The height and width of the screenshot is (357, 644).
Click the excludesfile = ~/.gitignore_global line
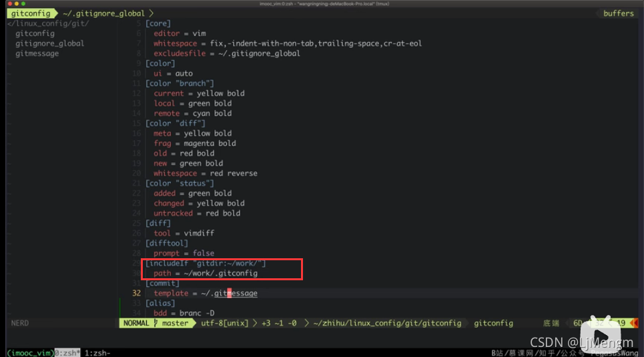pyautogui.click(x=227, y=53)
